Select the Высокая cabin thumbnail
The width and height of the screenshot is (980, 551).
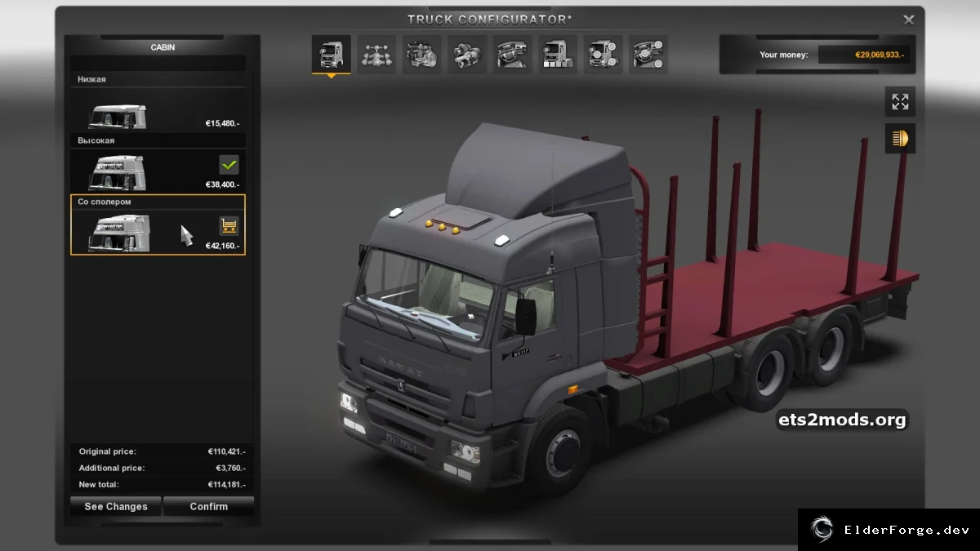pos(118,173)
